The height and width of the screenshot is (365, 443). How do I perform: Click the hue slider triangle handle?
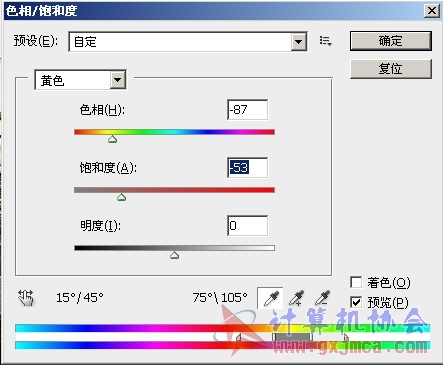coord(113,139)
